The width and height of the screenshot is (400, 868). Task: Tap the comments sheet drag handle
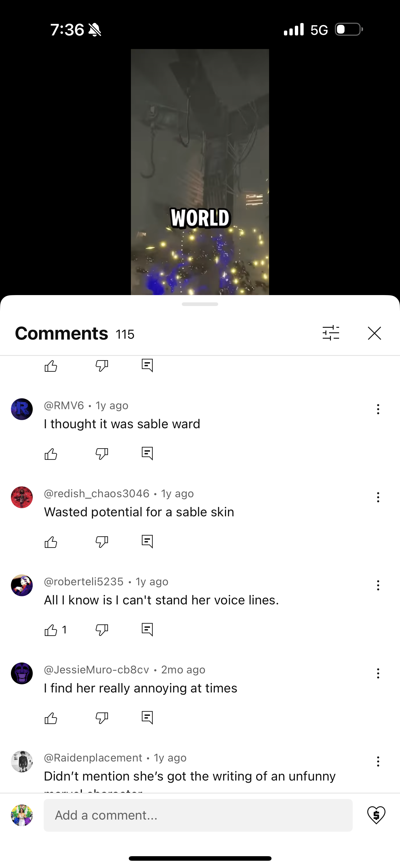click(x=200, y=304)
